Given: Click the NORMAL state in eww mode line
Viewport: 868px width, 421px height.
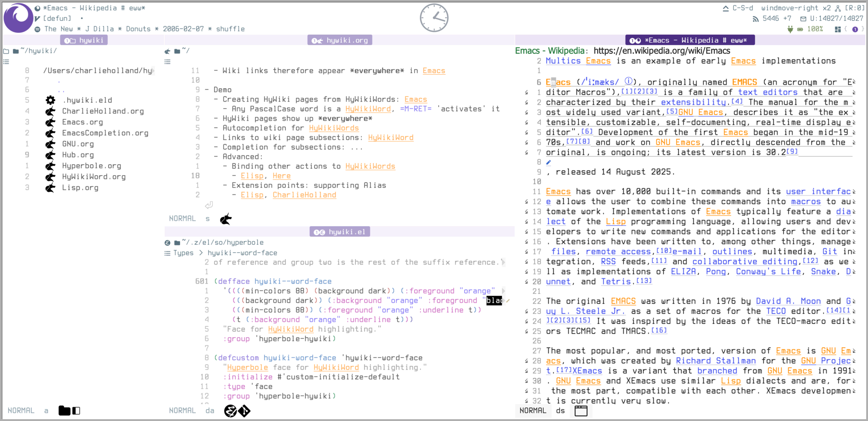Looking at the screenshot, I should click(533, 411).
